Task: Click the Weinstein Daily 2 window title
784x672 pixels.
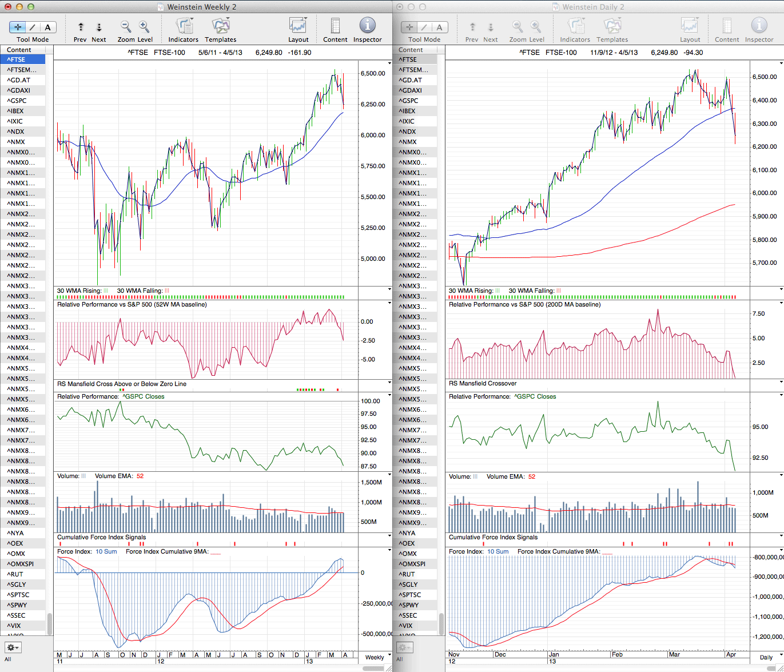Action: (x=588, y=7)
